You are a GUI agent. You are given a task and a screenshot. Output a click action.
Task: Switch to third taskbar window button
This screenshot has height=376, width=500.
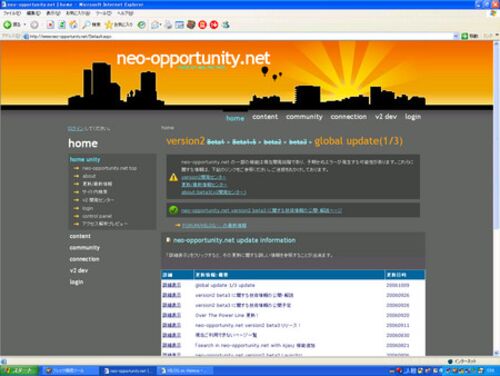coord(185,371)
